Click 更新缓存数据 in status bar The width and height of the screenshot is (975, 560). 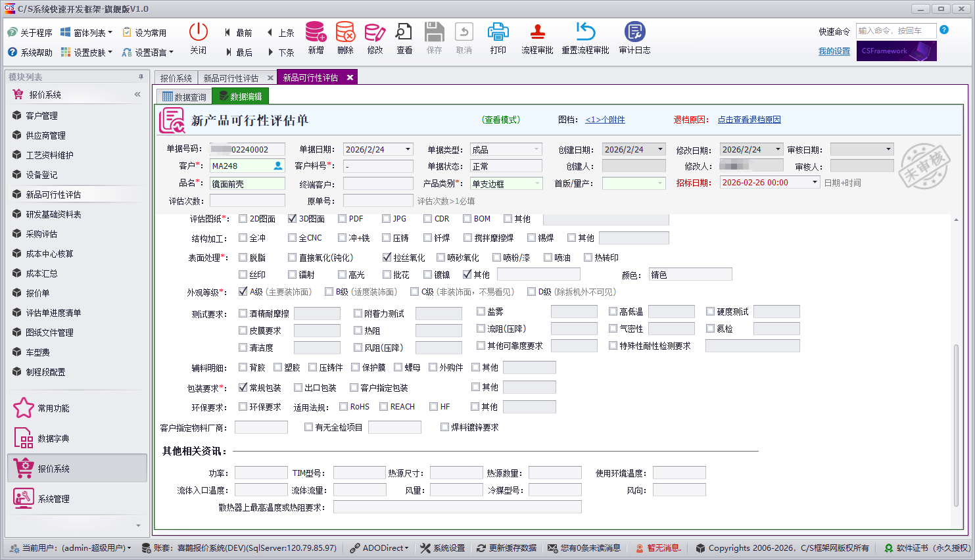[506, 548]
